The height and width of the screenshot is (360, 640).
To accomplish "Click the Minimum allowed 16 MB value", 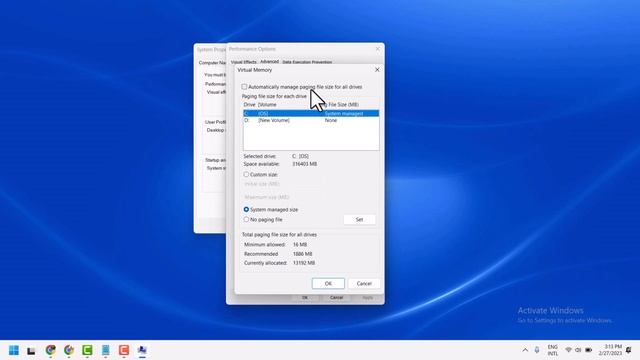I will pyautogui.click(x=300, y=244).
